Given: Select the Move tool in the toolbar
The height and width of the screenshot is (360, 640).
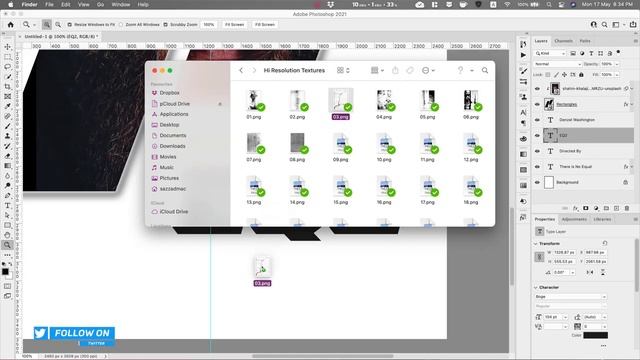Looking at the screenshot, I should click(7, 47).
